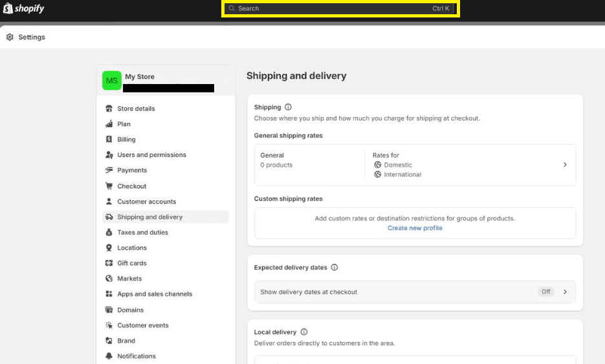605x364 pixels.
Task: Click the Locations pin icon
Action: (109, 248)
